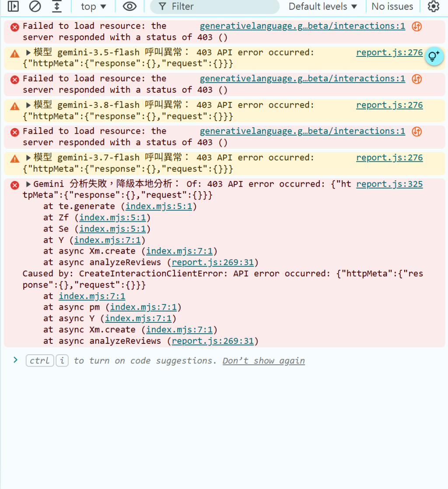Image resolution: width=448 pixels, height=489 pixels.
Task: Click the 'ctrl' key badge
Action: pos(40,360)
